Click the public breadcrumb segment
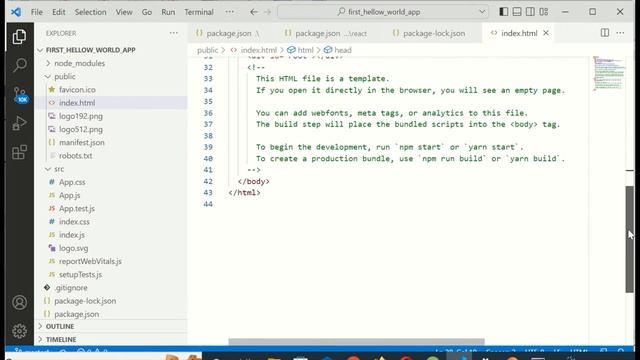The height and width of the screenshot is (360, 640). pos(207,50)
